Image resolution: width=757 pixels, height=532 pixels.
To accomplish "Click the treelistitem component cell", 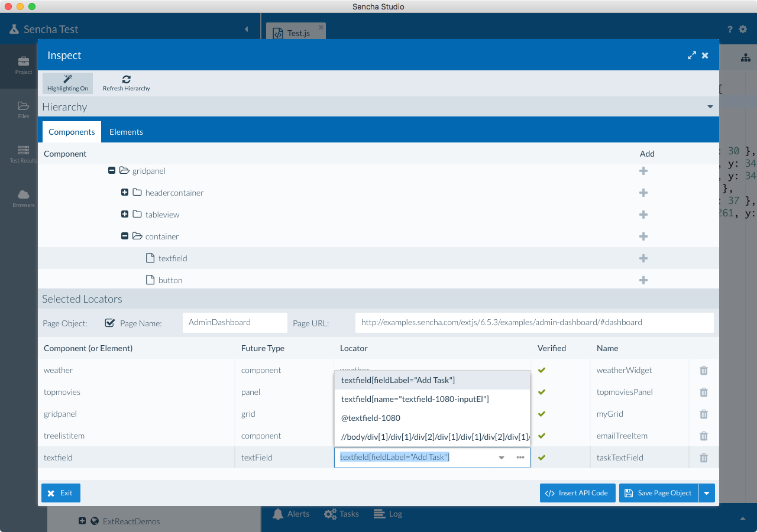I will coord(136,436).
